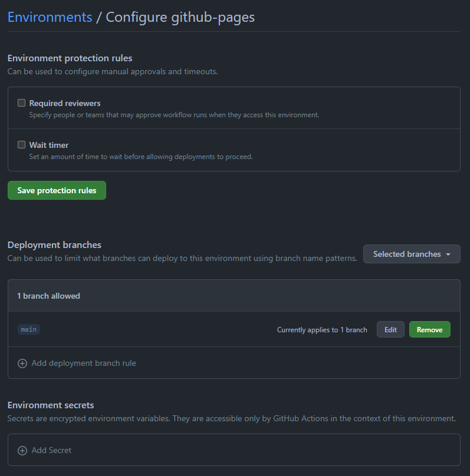The width and height of the screenshot is (470, 476).
Task: Open the Selected branches dropdown
Action: [x=411, y=254]
